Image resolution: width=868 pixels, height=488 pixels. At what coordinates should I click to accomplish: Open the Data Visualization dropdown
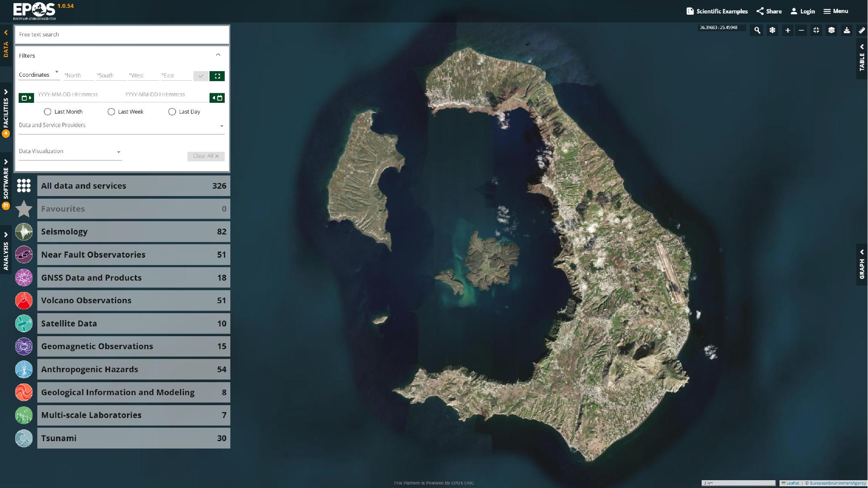[70, 152]
